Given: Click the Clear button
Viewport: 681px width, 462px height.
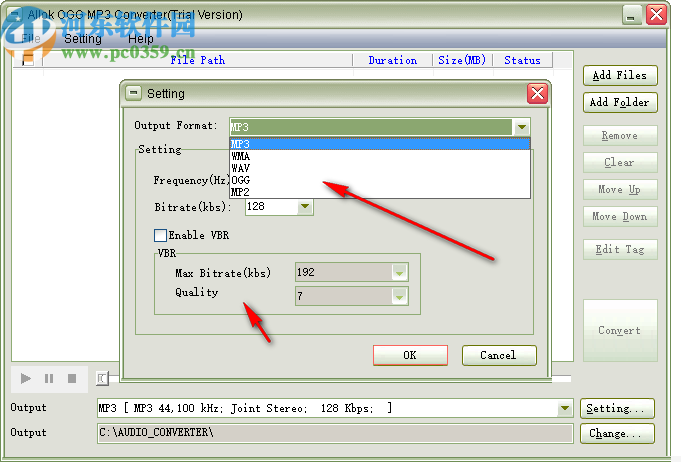Looking at the screenshot, I should 620,162.
